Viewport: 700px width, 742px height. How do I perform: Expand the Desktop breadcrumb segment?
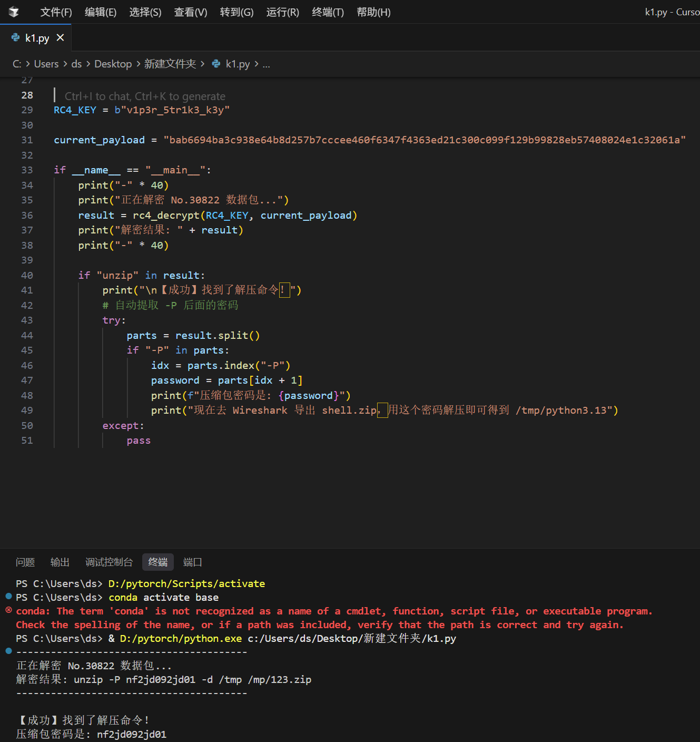(x=113, y=64)
